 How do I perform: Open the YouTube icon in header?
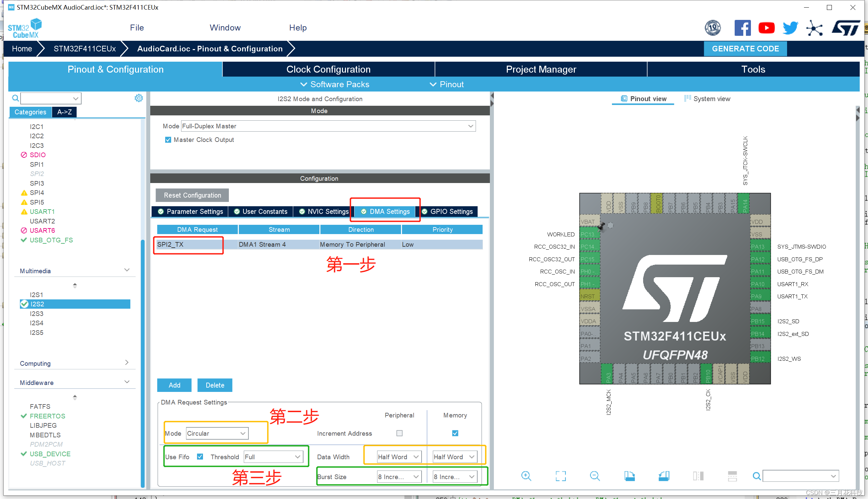click(766, 28)
